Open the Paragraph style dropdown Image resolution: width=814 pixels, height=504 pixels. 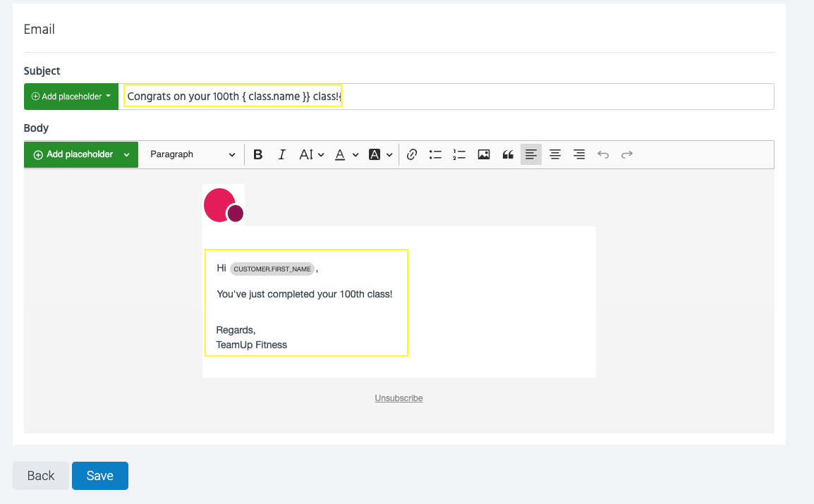[x=192, y=154]
